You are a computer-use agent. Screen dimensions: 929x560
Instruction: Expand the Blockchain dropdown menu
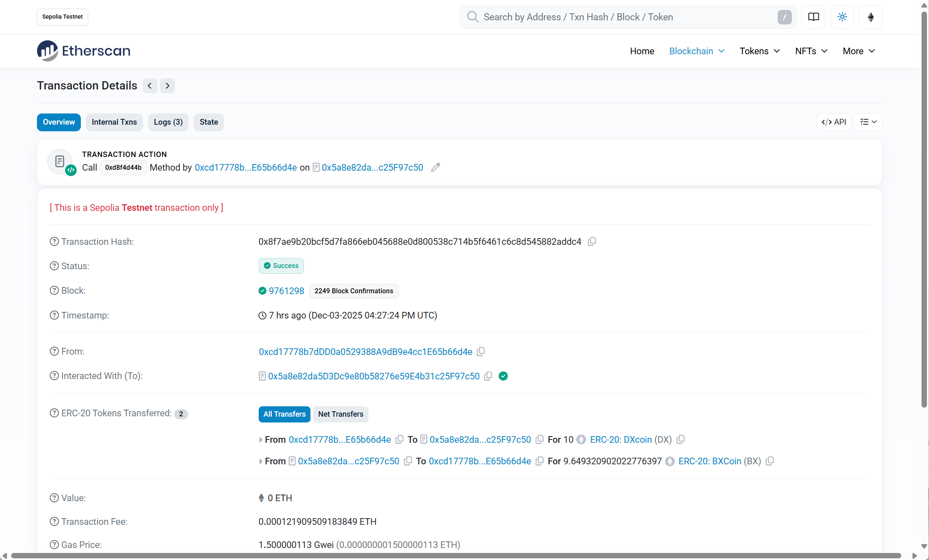click(x=697, y=51)
